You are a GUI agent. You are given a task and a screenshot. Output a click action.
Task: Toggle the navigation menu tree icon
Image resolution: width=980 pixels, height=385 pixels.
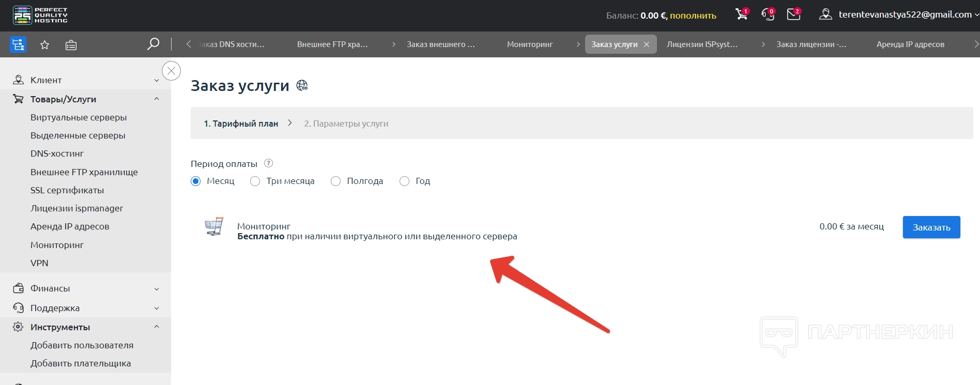point(18,44)
